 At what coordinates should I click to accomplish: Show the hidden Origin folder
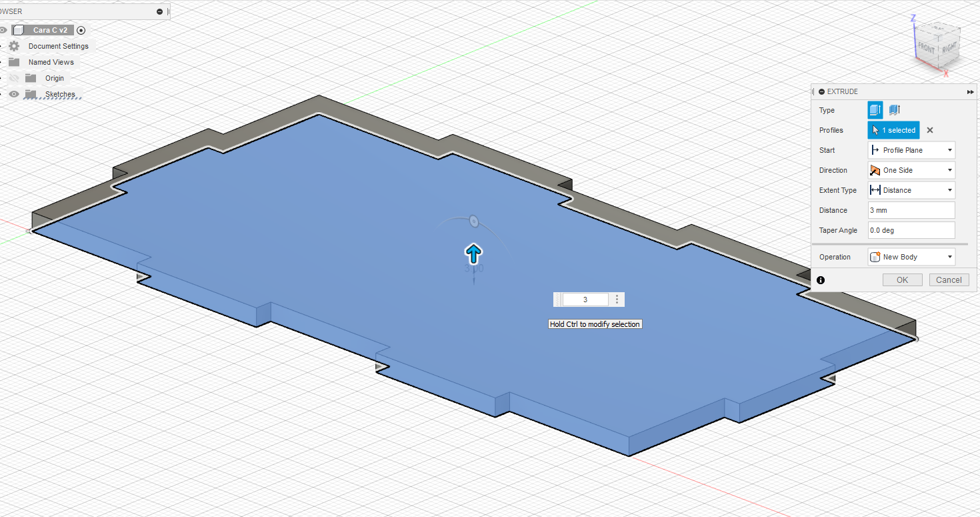tap(13, 77)
